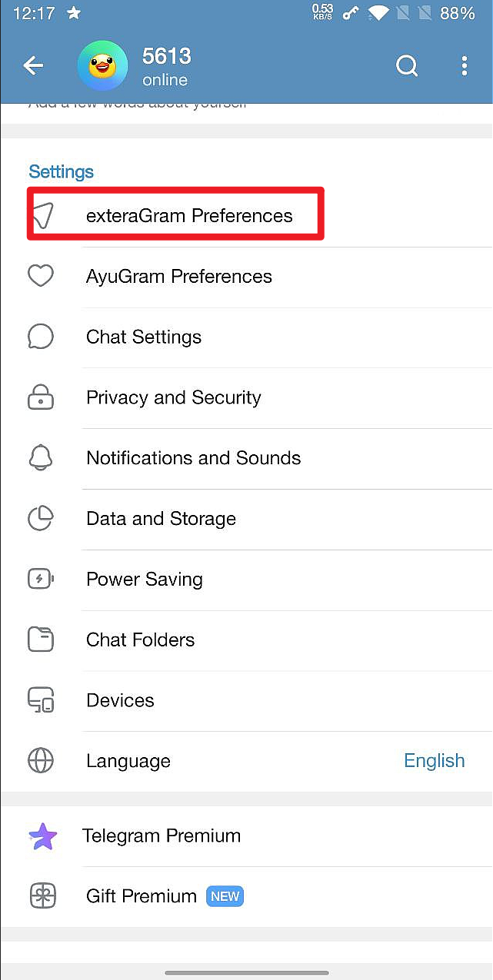The width and height of the screenshot is (493, 980).
Task: Open Telegram Premium
Action: [x=162, y=835]
